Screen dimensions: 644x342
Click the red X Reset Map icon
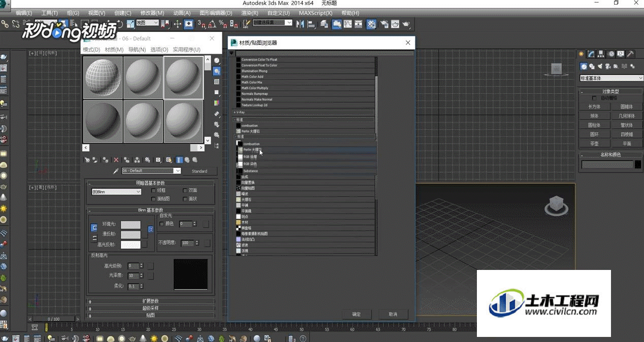tap(116, 160)
